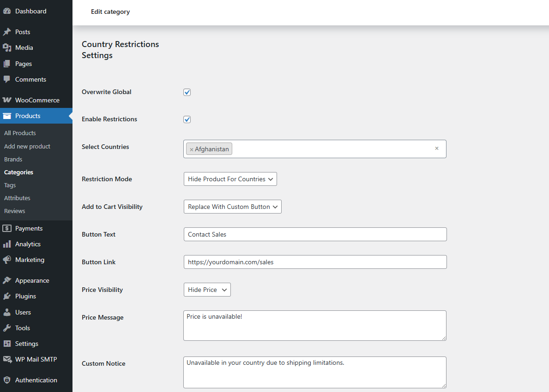The width and height of the screenshot is (549, 392).
Task: Click the Enable Restrictions label
Action: [x=109, y=119]
